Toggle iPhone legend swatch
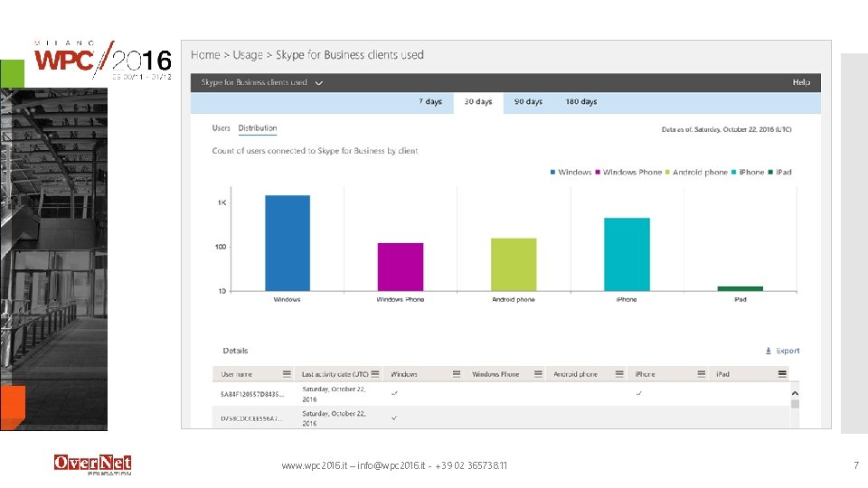Image resolution: width=868 pixels, height=488 pixels. (733, 172)
